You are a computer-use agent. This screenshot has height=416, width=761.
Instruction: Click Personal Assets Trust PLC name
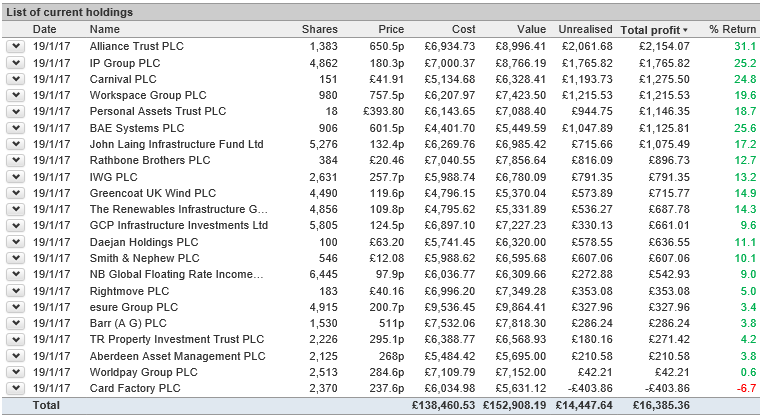[x=158, y=111]
